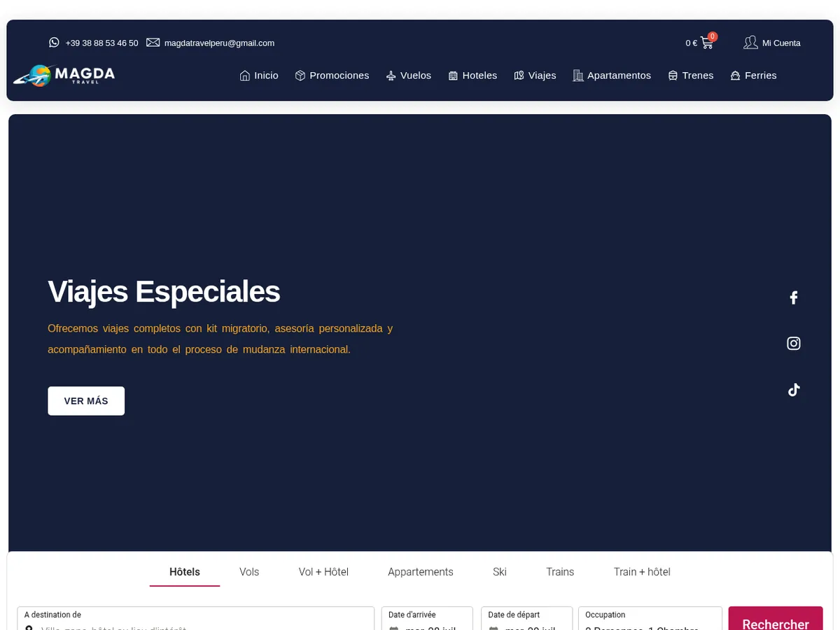Viewport: 840px width, 630px height.
Task: Select the Apartamentos navigation item
Action: tap(612, 76)
